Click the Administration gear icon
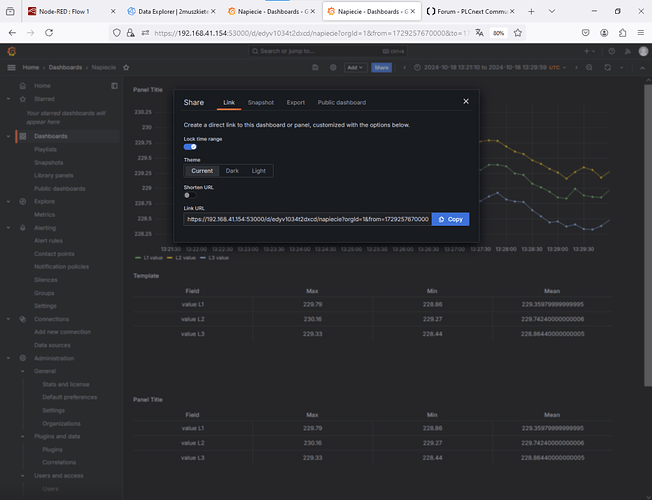This screenshot has height=500, width=652. 24,357
